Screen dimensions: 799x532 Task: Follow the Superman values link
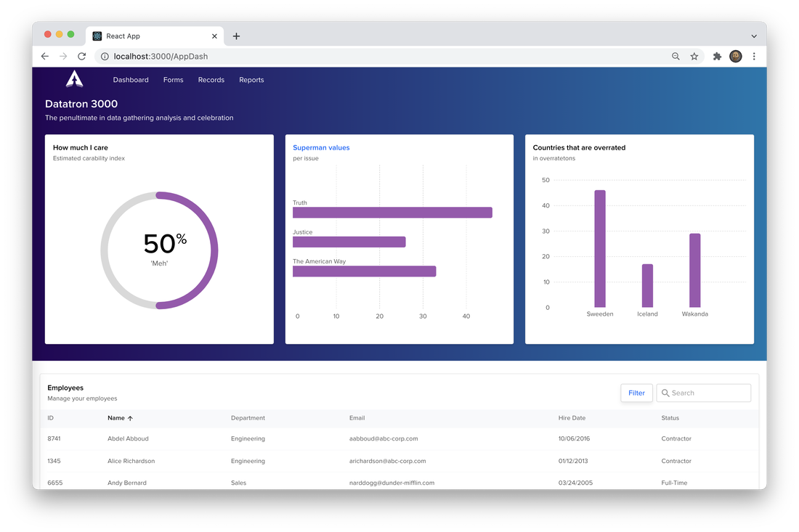click(321, 147)
